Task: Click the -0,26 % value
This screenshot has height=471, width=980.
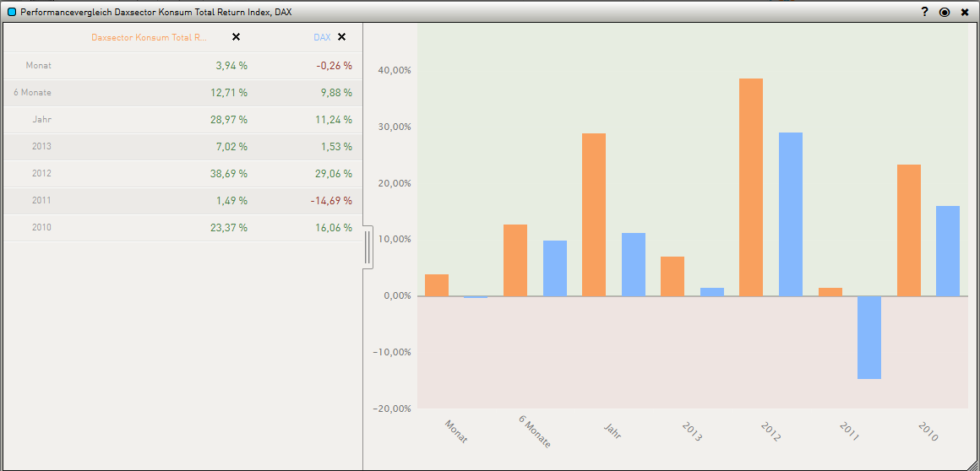Action: 335,66
